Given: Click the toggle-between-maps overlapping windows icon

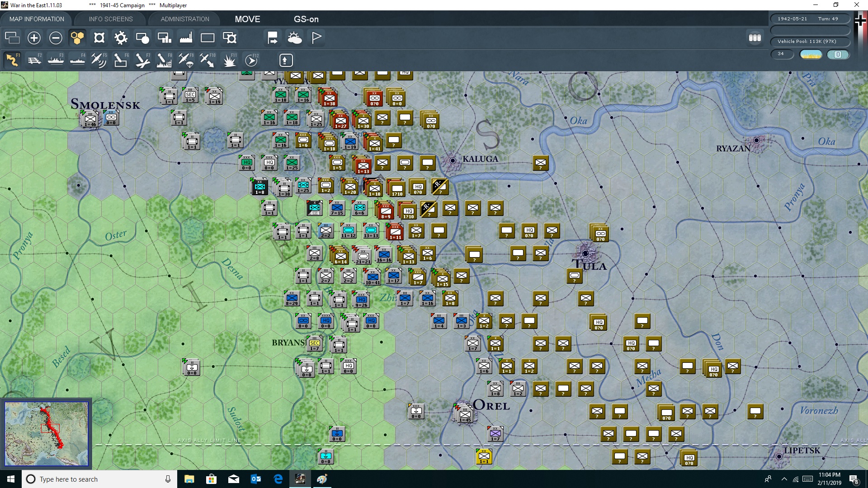Looking at the screenshot, I should pyautogui.click(x=12, y=38).
